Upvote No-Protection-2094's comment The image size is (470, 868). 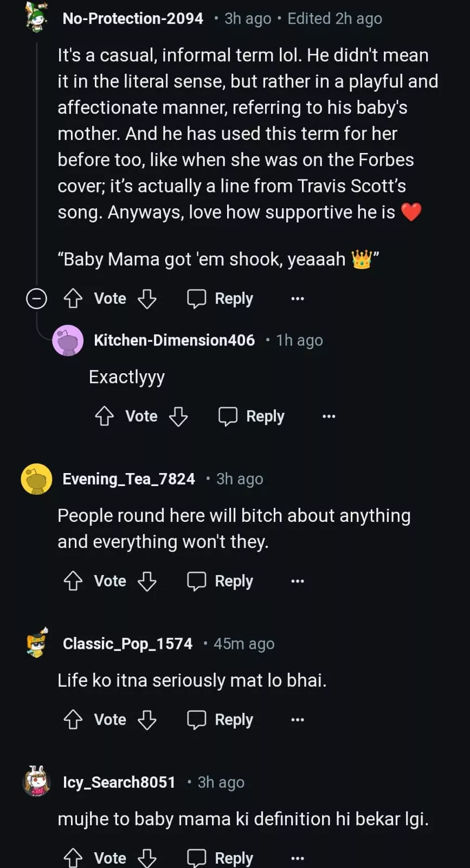pyautogui.click(x=73, y=299)
